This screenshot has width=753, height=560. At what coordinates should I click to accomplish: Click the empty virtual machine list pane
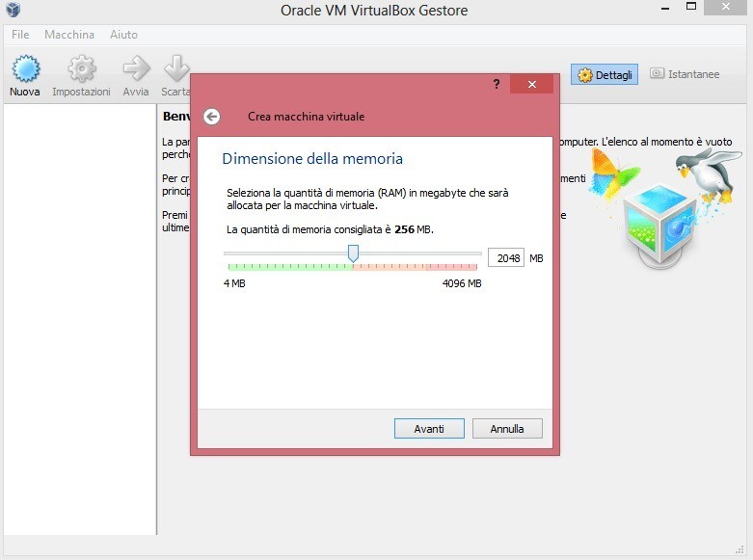coord(79,318)
